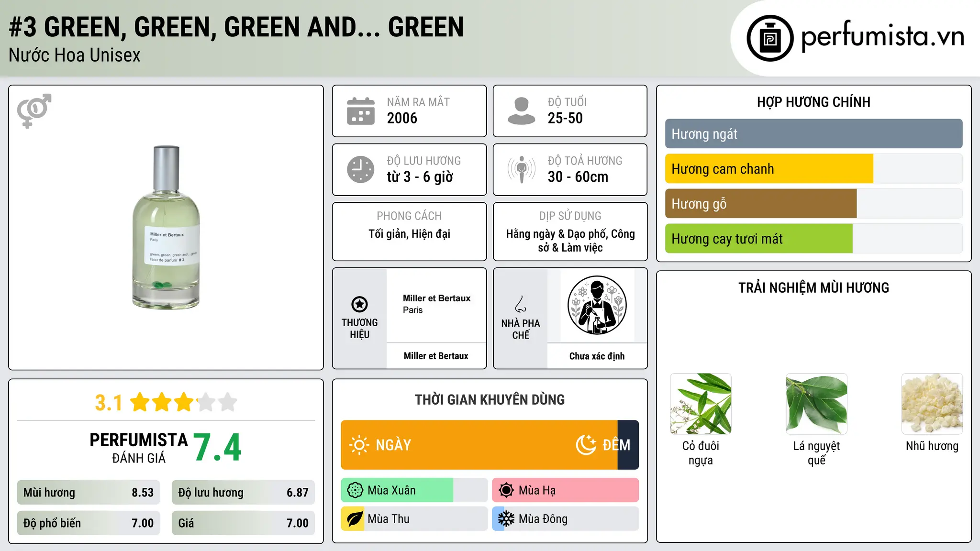The height and width of the screenshot is (551, 980).
Task: Click the clock icon beside ĐỘ LƯU HƯƠNG
Action: [361, 169]
